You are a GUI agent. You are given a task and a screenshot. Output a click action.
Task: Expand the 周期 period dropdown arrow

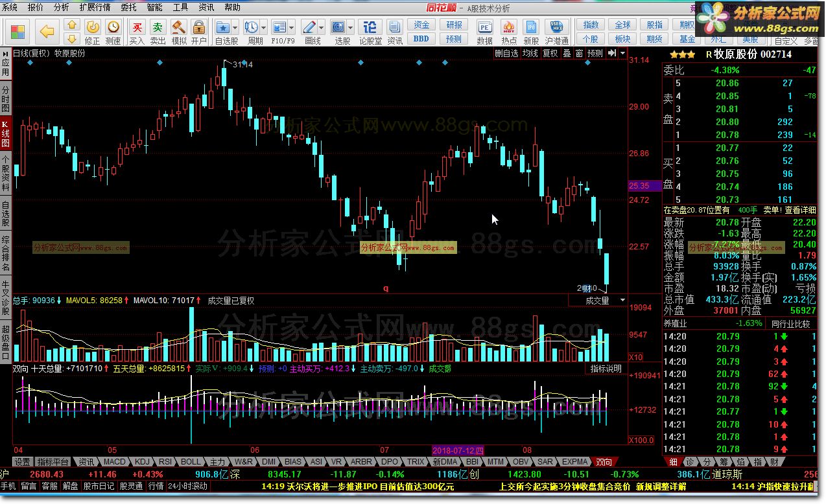[264, 27]
